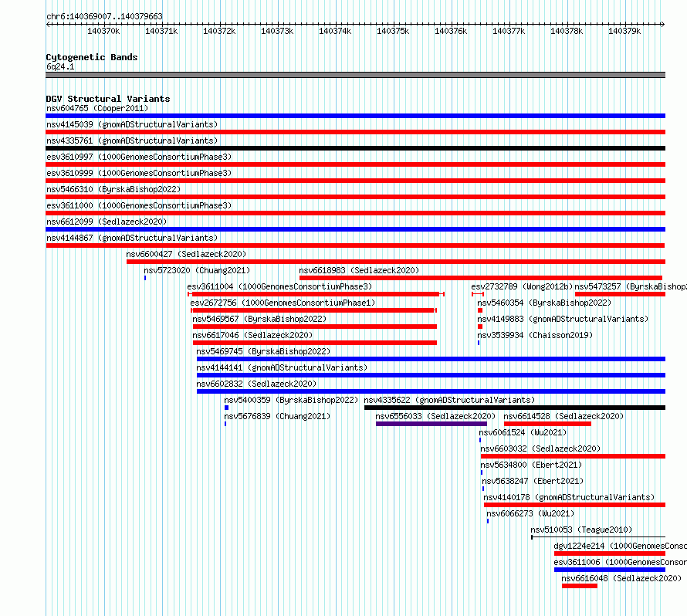Select the 6q24.1 band label
This screenshot has height=616, width=687.
click(60, 66)
